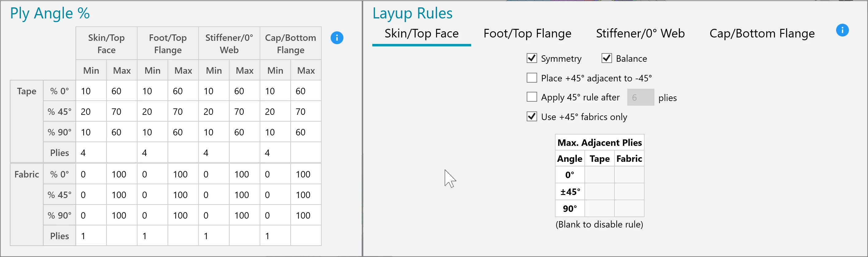
Task: Edit Tape % 45° Foot/Top Flange Max cell
Action: click(x=183, y=112)
